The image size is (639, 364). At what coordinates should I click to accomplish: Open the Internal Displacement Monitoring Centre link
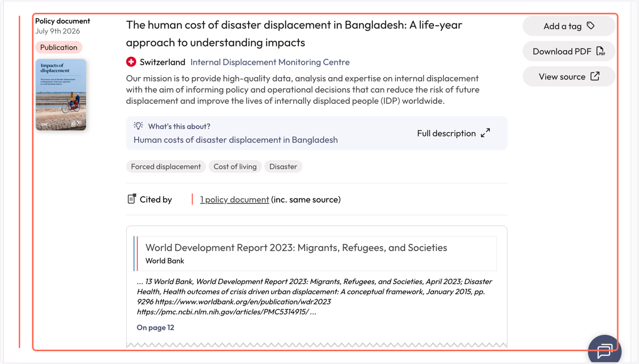point(270,62)
